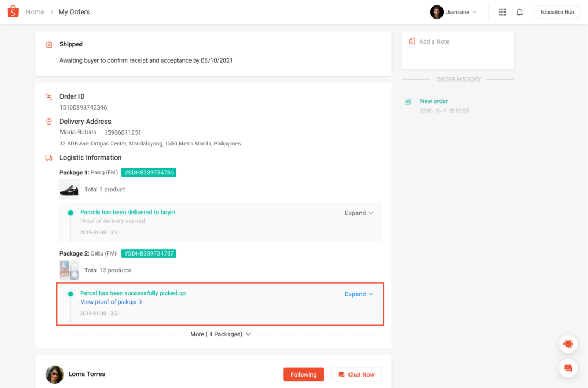The image size is (588, 388).
Task: View proof of pickup link
Action: point(111,302)
